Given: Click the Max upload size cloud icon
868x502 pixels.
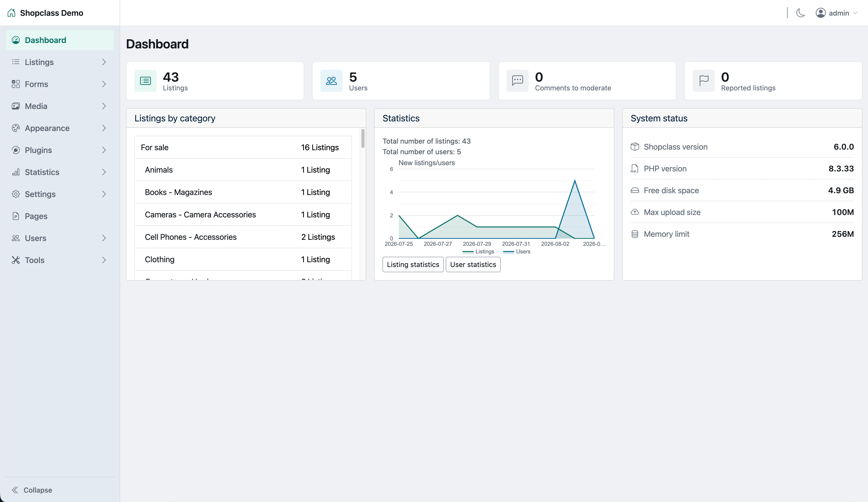Looking at the screenshot, I should (635, 212).
